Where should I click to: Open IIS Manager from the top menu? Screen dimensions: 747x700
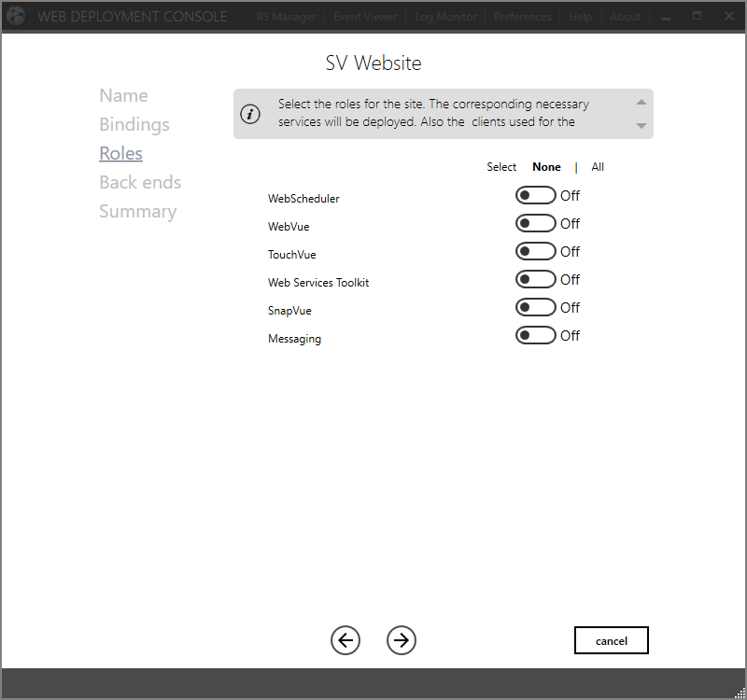tap(287, 17)
